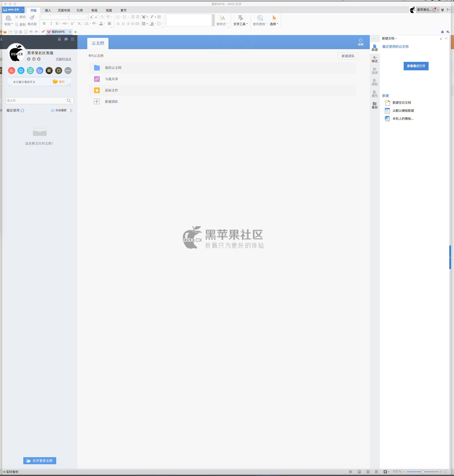Click the Save disk quick-access icon
454x476 pixels.
pos(10,32)
